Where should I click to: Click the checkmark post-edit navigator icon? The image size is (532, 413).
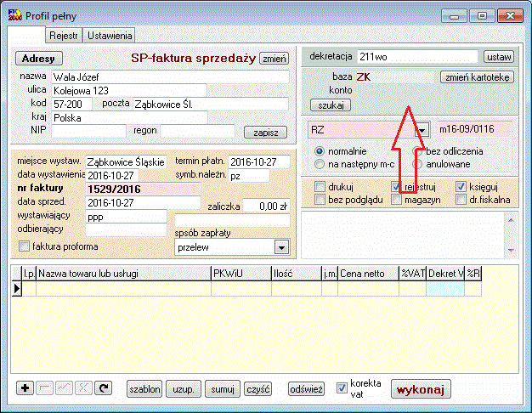[64, 388]
